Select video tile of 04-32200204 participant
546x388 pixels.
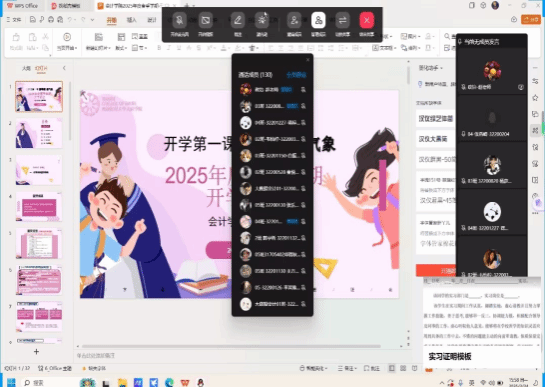[492, 118]
